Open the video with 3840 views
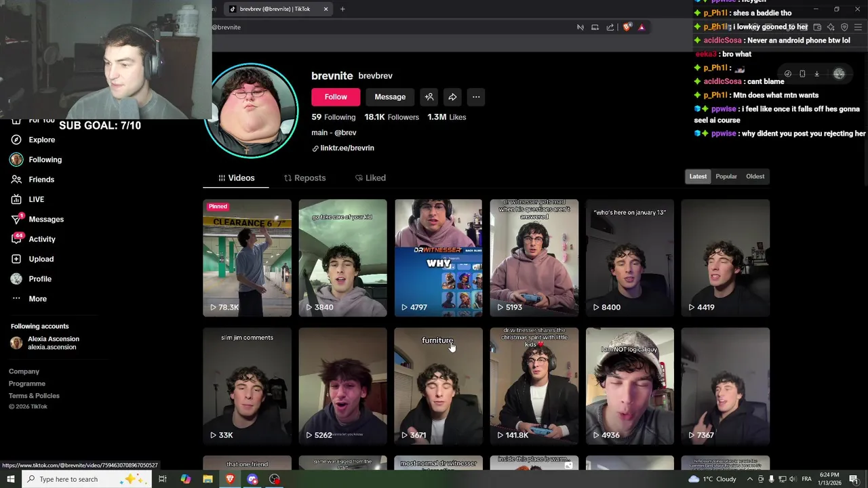The image size is (868, 488). [x=342, y=258]
